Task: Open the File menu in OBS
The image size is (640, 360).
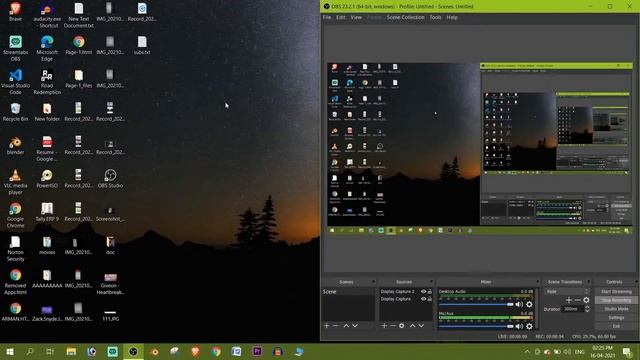Action: 327,18
